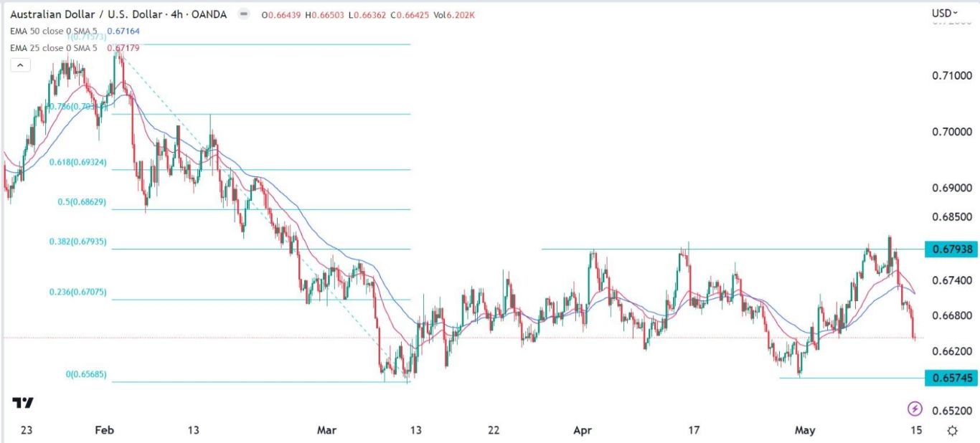Click the Apr label on time axis
Screen dimensions: 980x443
tap(583, 430)
